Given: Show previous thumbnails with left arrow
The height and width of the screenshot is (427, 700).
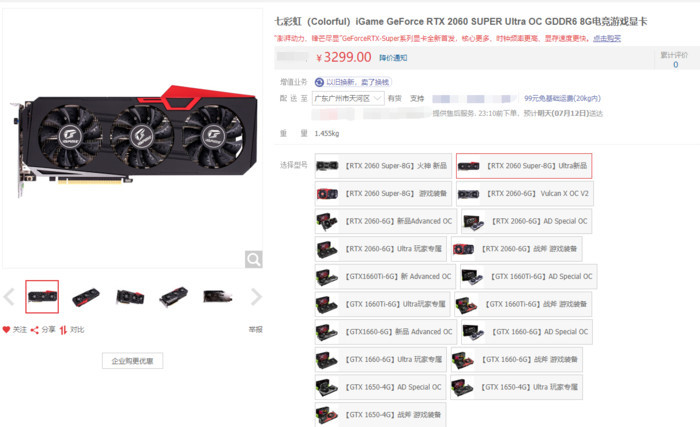Looking at the screenshot, I should [x=9, y=297].
